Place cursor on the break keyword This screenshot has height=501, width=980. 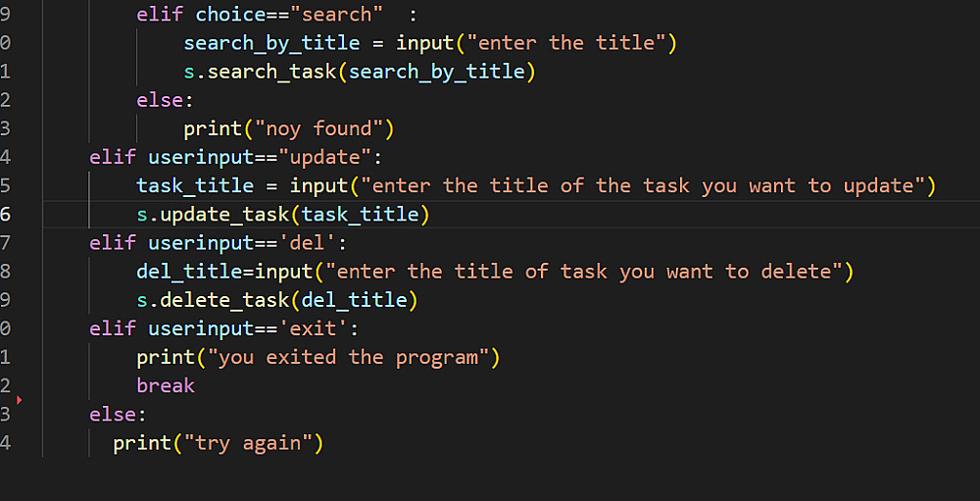click(166, 385)
